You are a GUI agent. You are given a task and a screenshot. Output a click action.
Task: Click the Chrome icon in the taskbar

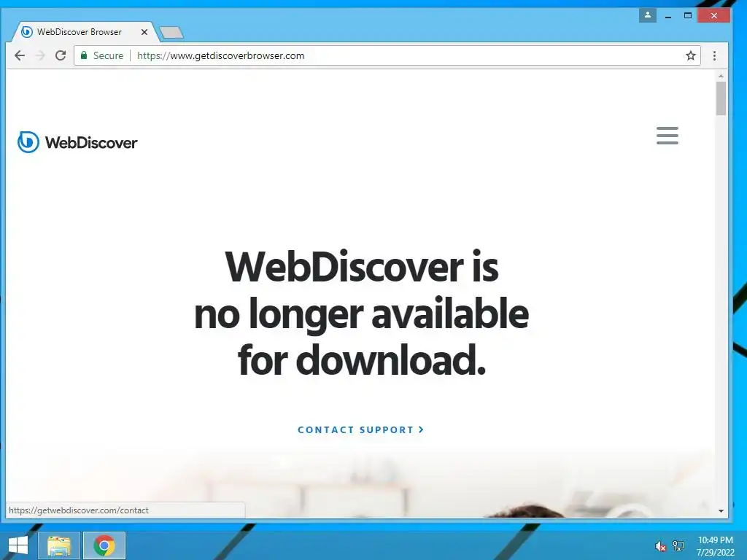pyautogui.click(x=104, y=545)
